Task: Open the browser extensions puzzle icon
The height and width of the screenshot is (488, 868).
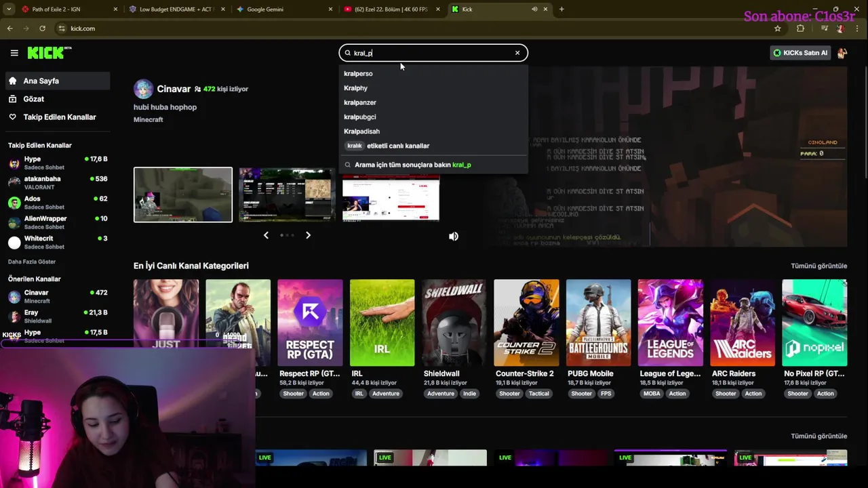Action: 800,28
